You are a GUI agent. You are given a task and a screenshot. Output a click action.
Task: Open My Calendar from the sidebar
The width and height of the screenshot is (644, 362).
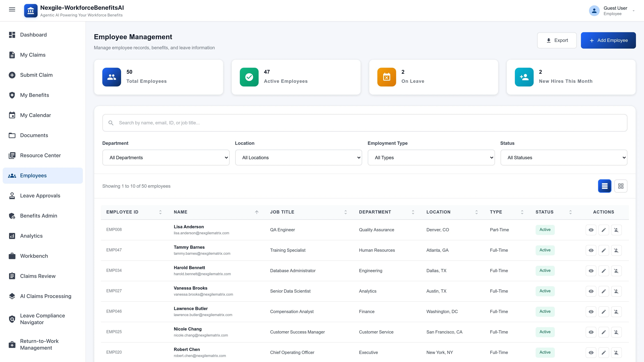(35, 115)
